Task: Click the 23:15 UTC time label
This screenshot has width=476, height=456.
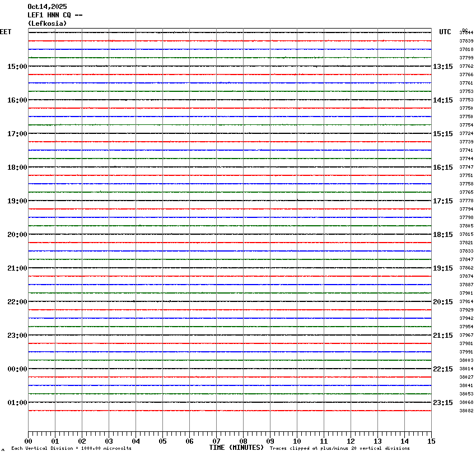Action: [442, 403]
